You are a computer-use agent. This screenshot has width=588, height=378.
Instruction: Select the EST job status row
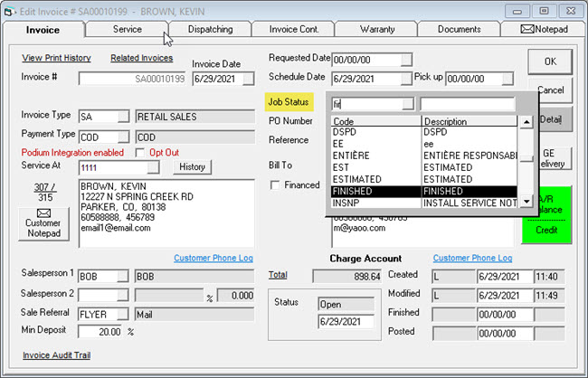click(x=424, y=167)
